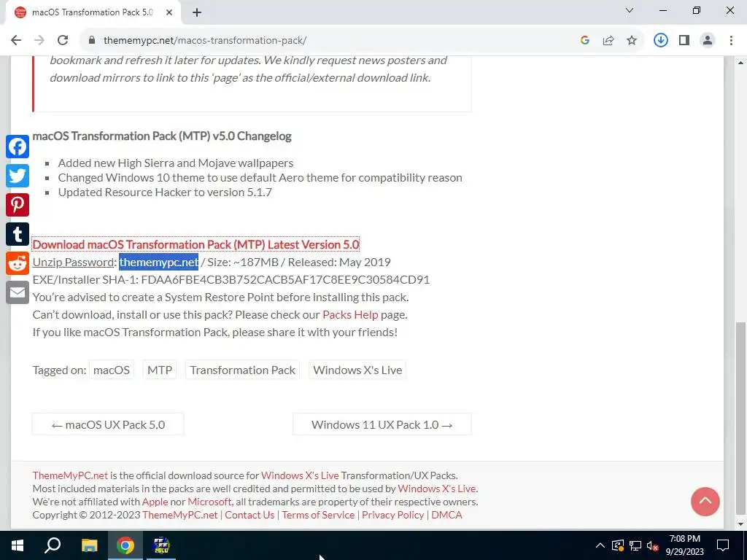Click the Microsoft link in footer
This screenshot has height=560, width=747.
point(209,502)
